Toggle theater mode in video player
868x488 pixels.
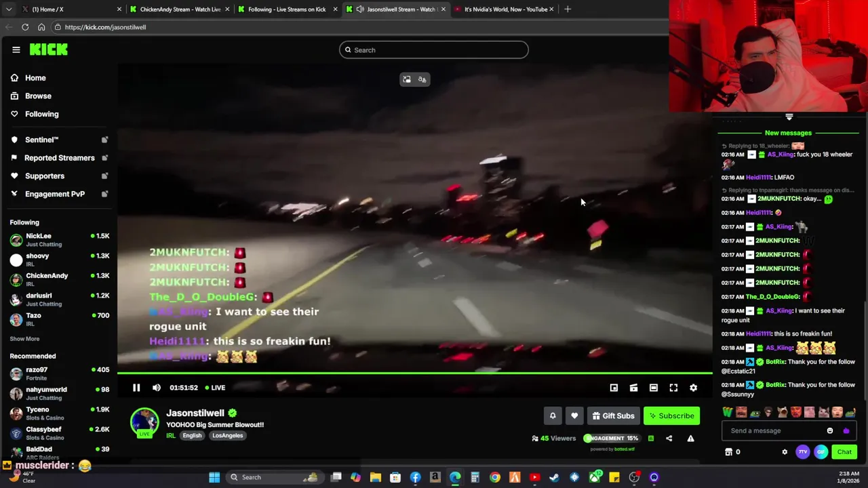(x=654, y=388)
